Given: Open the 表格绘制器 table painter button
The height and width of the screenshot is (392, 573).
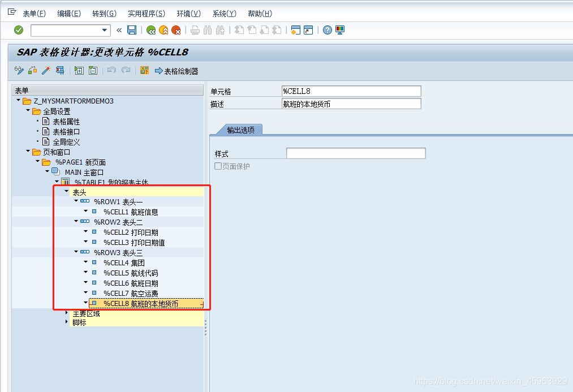Looking at the screenshot, I should 176,71.
